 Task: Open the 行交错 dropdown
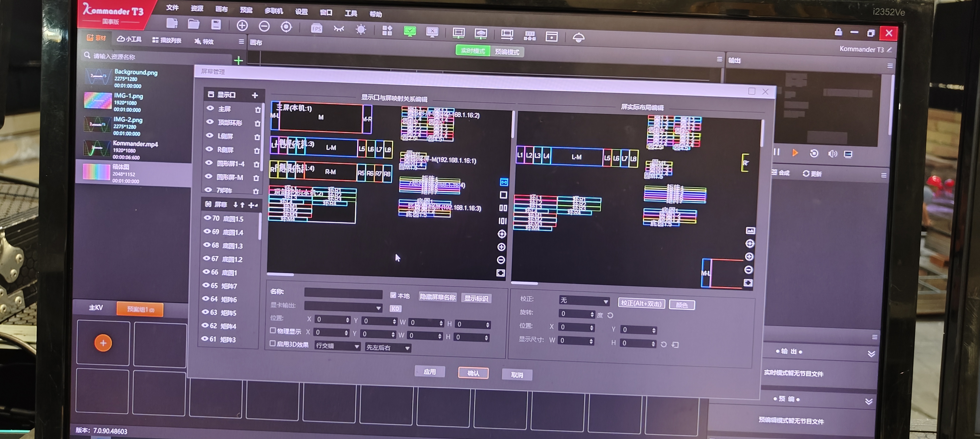[337, 346]
